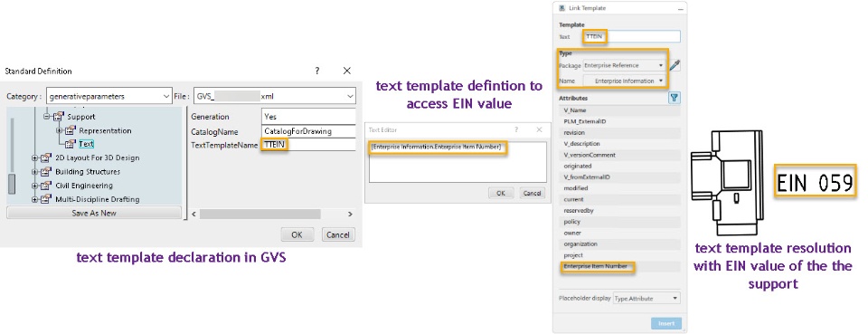Viewport: 868px width, 334px height.
Task: Click the Civil Engineering node icon
Action: 46,186
